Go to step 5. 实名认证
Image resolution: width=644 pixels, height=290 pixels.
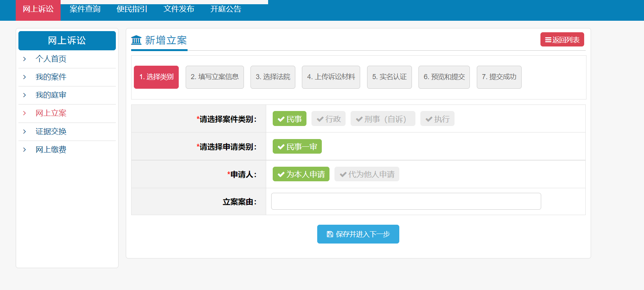tap(389, 77)
